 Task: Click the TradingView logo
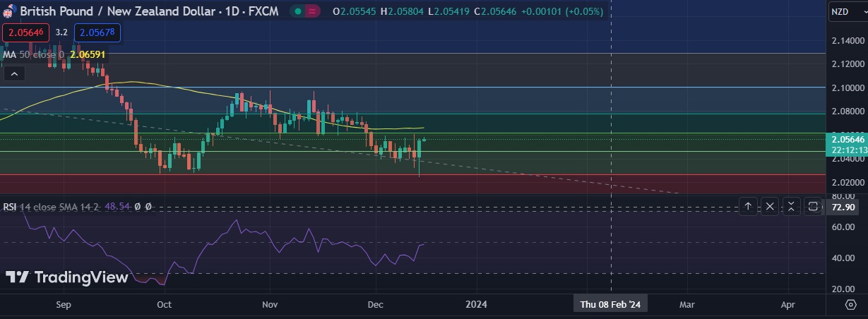pos(67,277)
